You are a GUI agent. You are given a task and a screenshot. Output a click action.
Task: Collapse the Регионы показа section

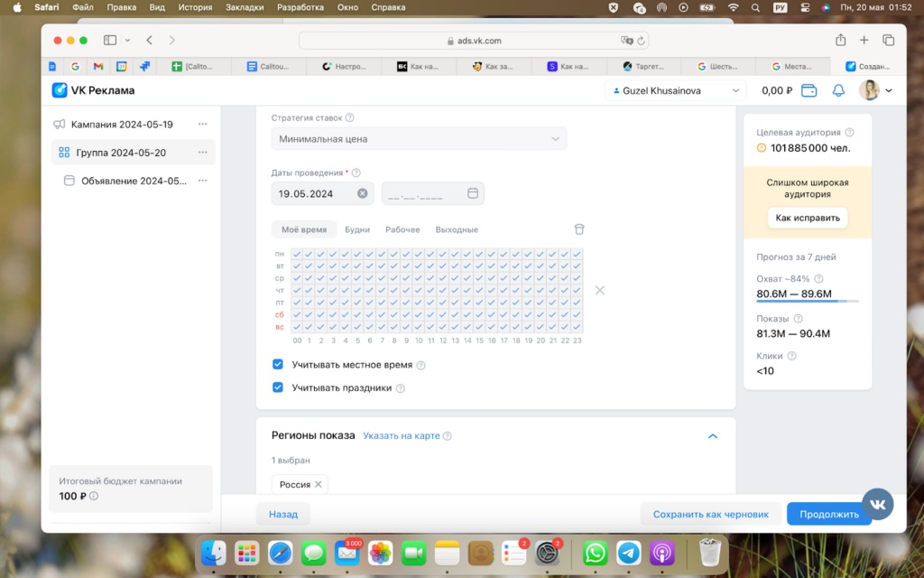pos(712,436)
